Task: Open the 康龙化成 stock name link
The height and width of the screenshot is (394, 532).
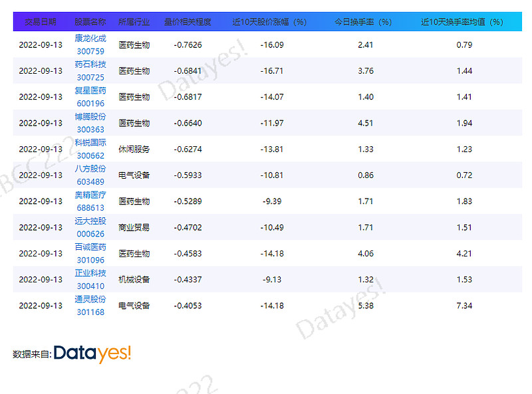Action: pyautogui.click(x=90, y=39)
